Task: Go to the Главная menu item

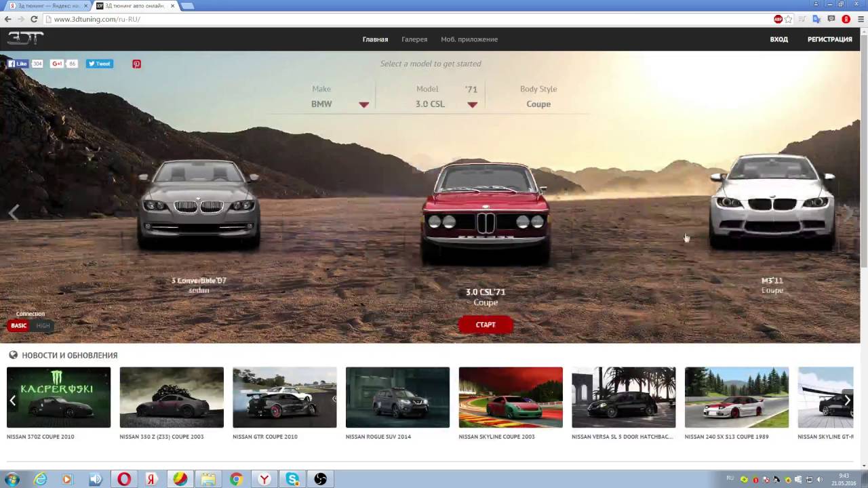Action: [375, 39]
